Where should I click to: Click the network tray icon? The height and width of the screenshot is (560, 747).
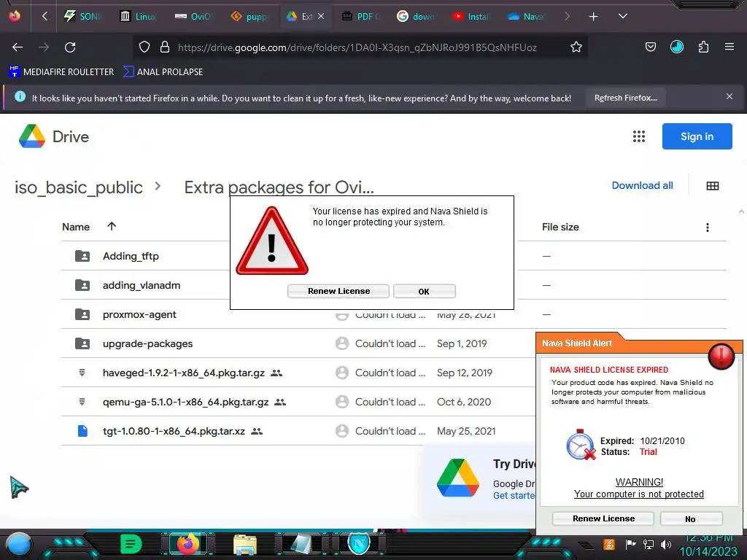tap(649, 544)
